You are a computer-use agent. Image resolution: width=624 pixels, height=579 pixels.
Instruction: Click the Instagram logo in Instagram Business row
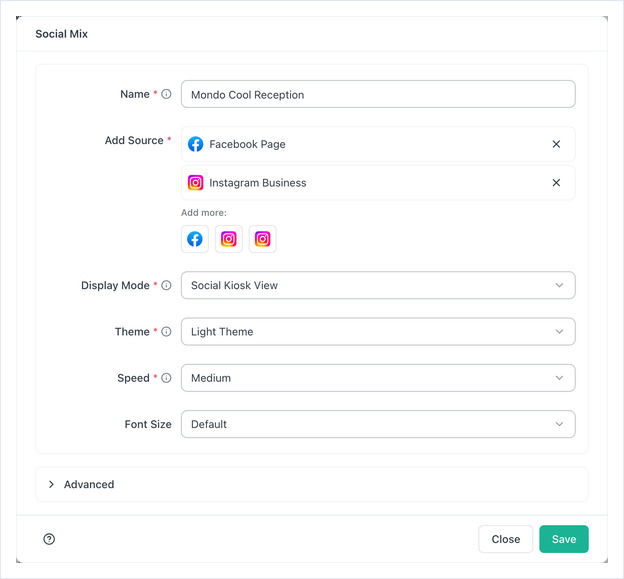(195, 183)
